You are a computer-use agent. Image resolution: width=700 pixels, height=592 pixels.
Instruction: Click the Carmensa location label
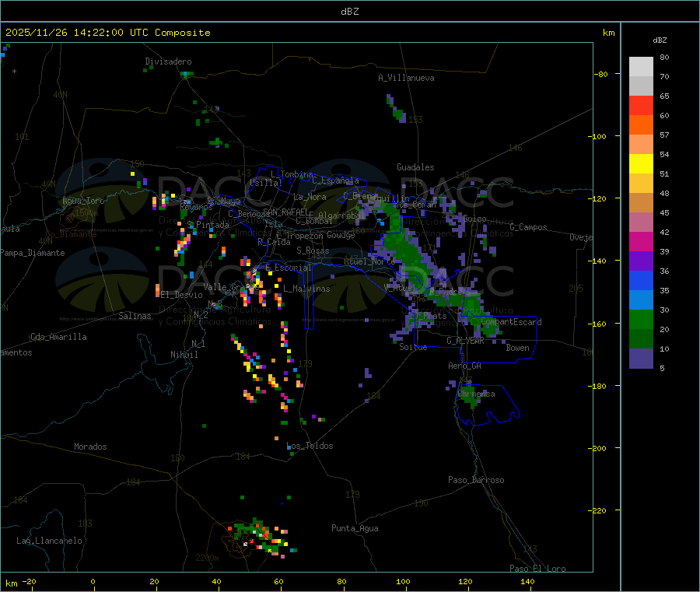pos(476,394)
